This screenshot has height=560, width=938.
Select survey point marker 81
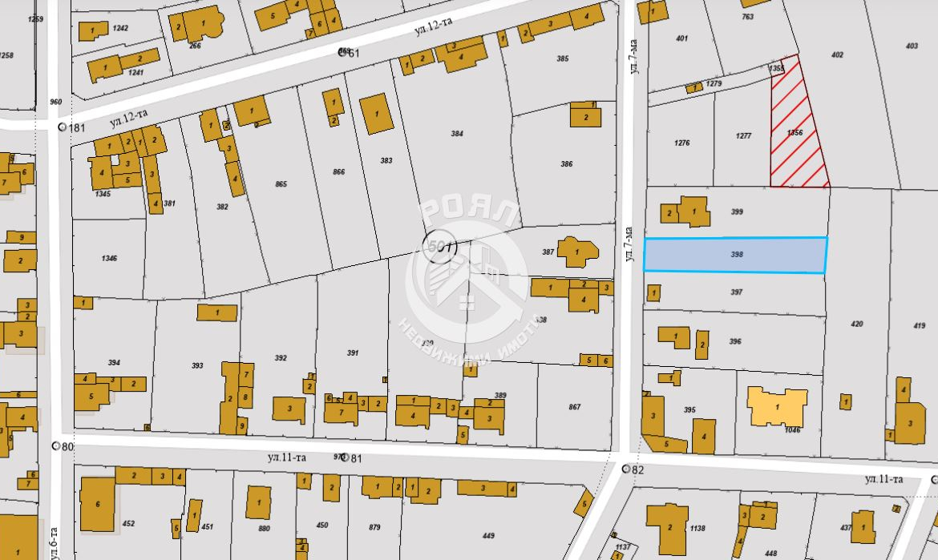pyautogui.click(x=345, y=457)
